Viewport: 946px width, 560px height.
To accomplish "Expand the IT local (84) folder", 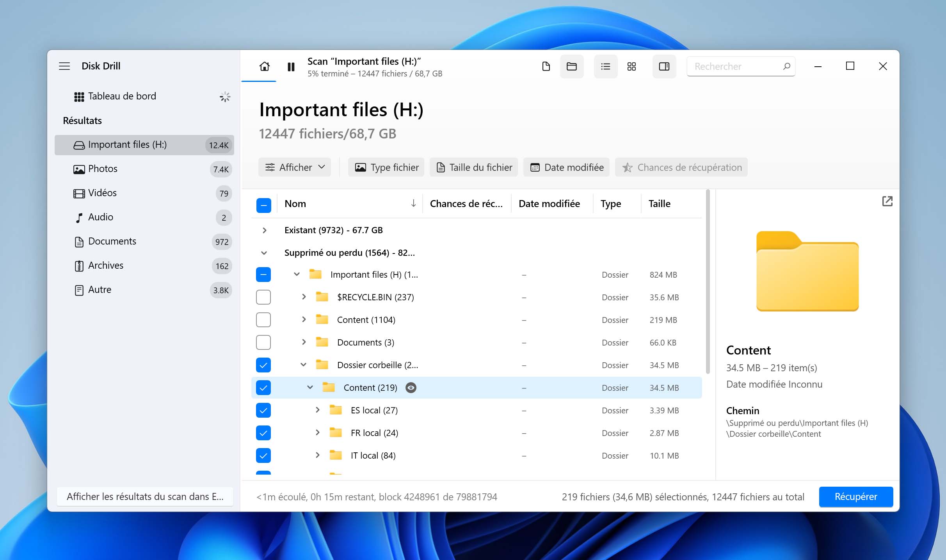I will pos(317,455).
